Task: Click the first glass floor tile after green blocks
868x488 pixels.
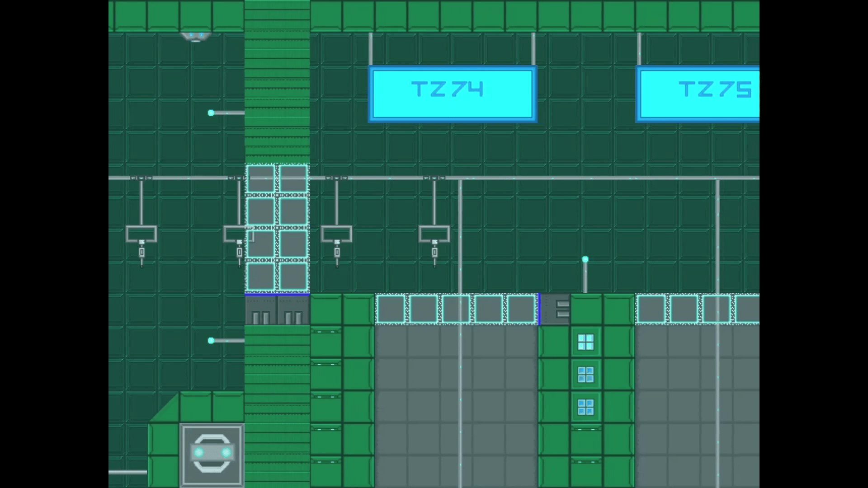Action: coord(391,310)
